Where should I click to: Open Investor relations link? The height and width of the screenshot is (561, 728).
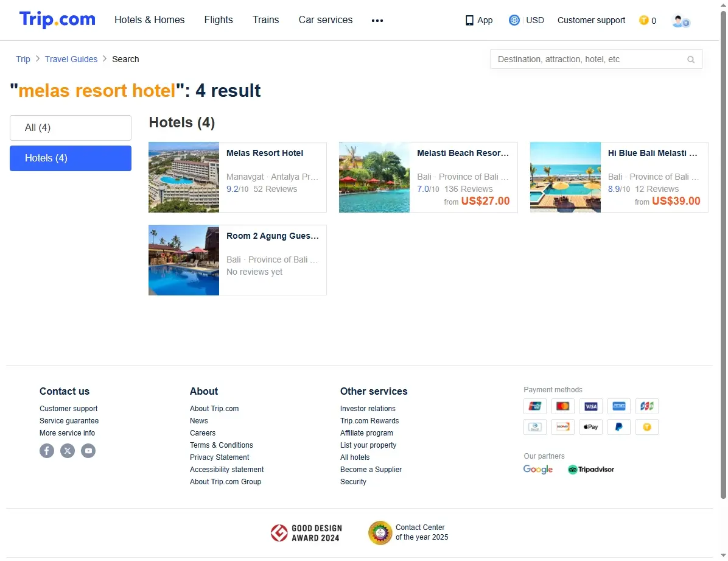(x=368, y=409)
